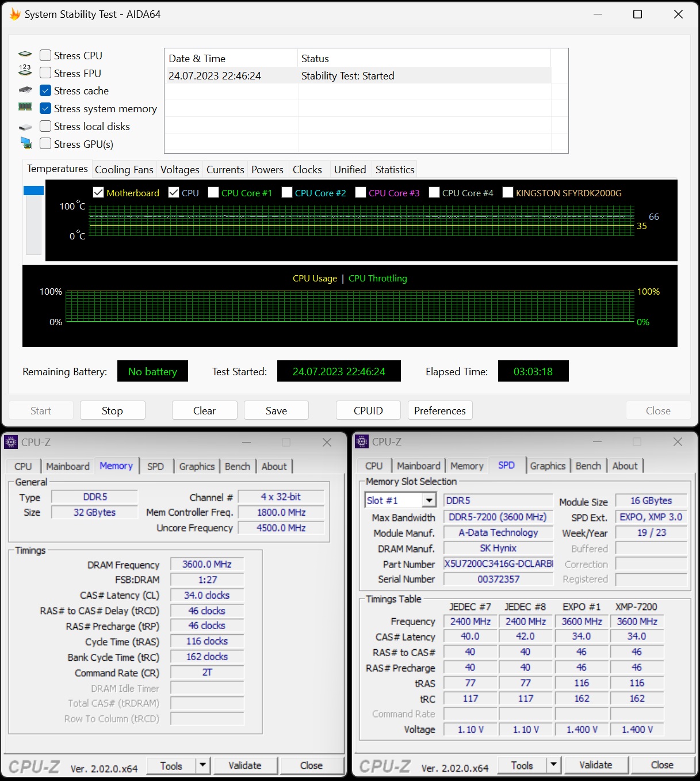Image resolution: width=700 pixels, height=781 pixels.
Task: Show CPU Core #4 temperature on graph
Action: (434, 192)
